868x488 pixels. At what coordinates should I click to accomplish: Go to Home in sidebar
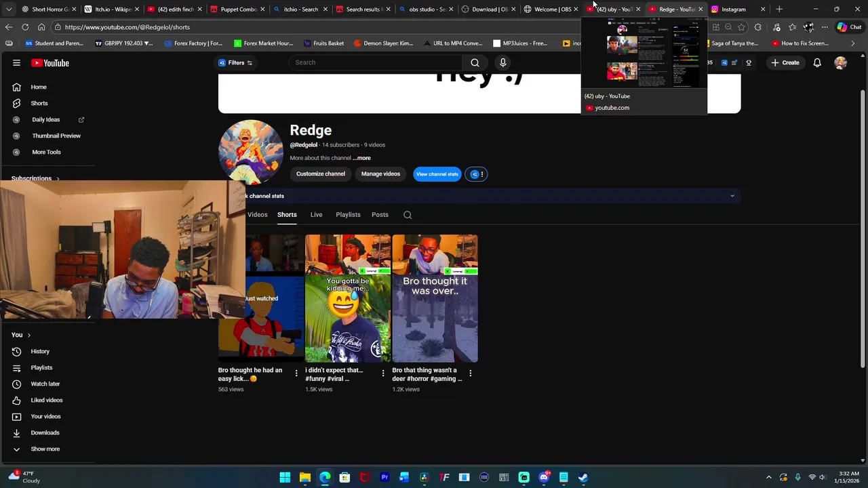coord(39,87)
